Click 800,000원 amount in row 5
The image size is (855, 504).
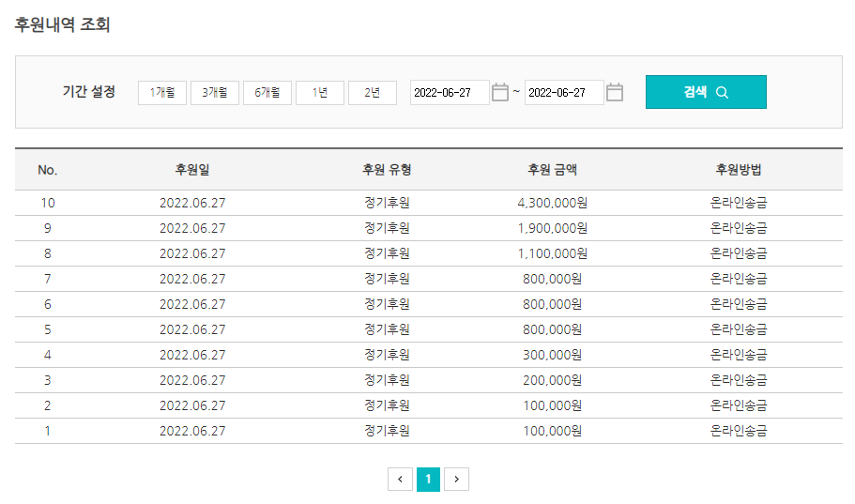click(x=553, y=329)
